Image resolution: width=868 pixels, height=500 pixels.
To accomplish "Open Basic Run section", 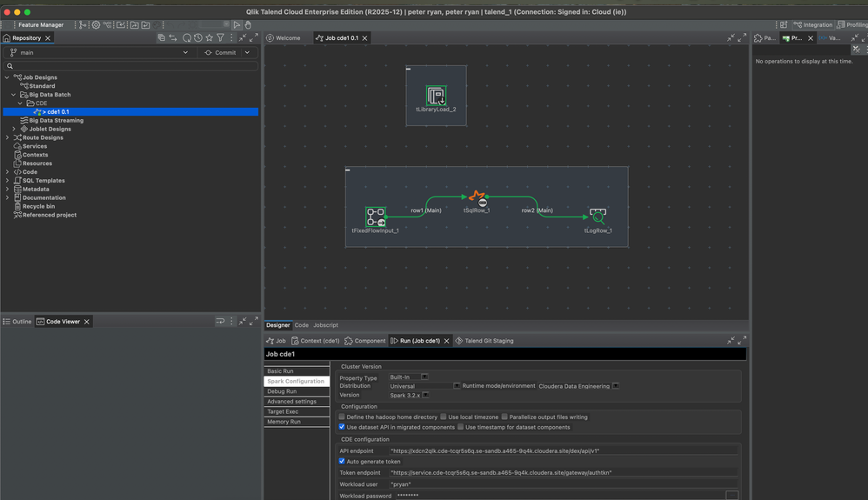I will pyautogui.click(x=297, y=371).
